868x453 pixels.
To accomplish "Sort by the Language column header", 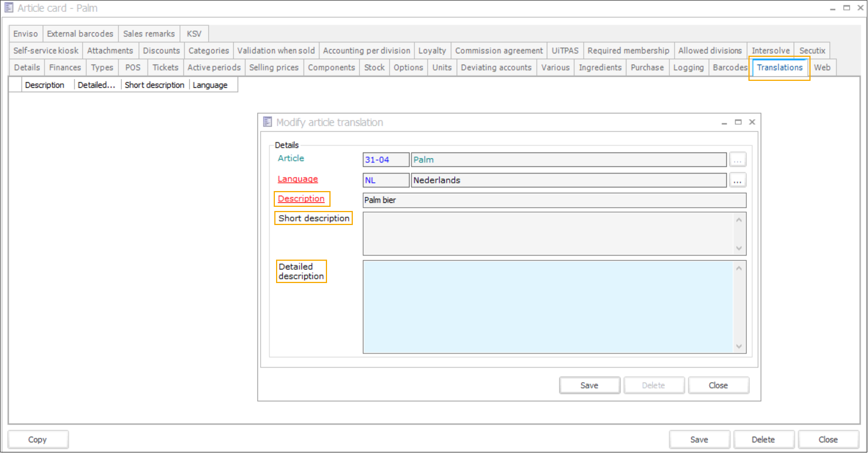I will 210,86.
